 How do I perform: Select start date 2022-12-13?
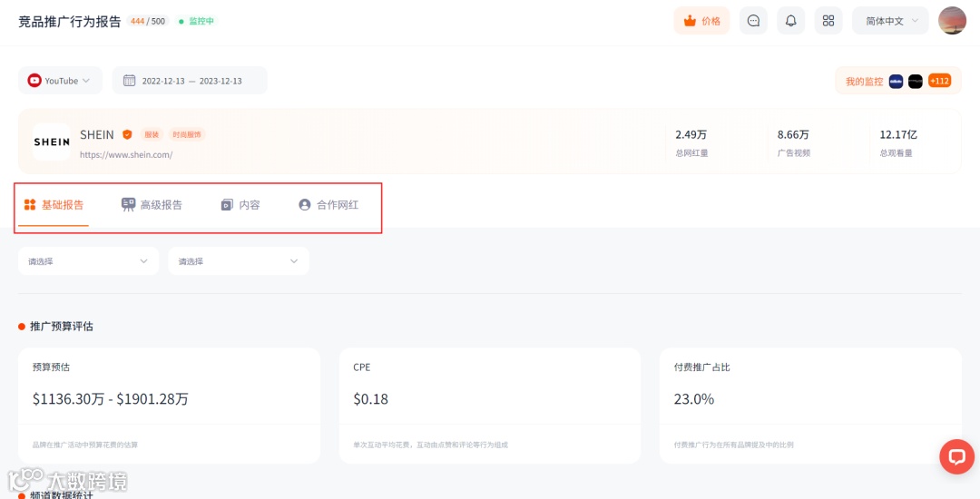tap(163, 81)
